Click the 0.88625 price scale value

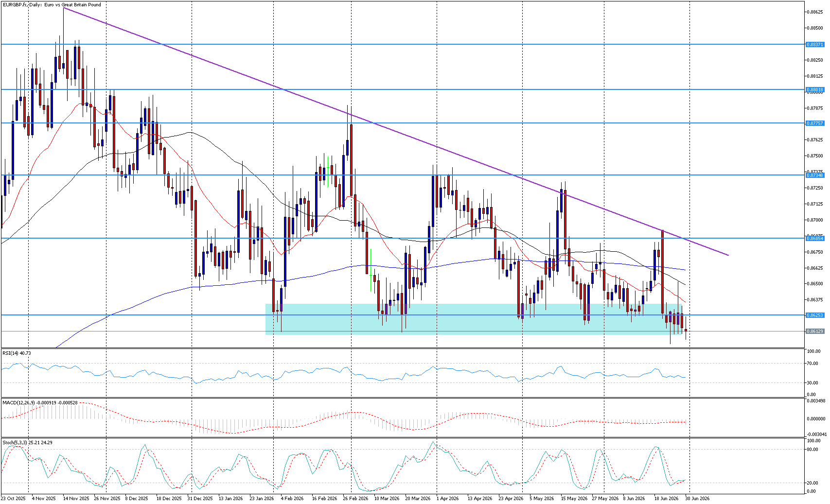coord(815,11)
